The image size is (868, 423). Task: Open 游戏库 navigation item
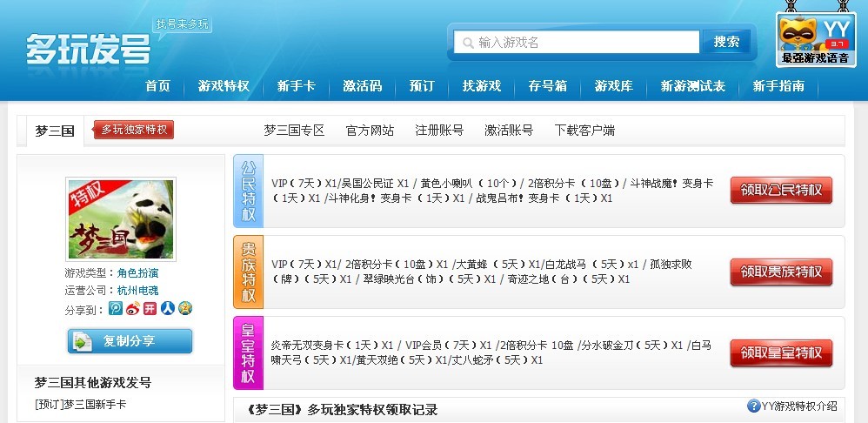coord(614,86)
